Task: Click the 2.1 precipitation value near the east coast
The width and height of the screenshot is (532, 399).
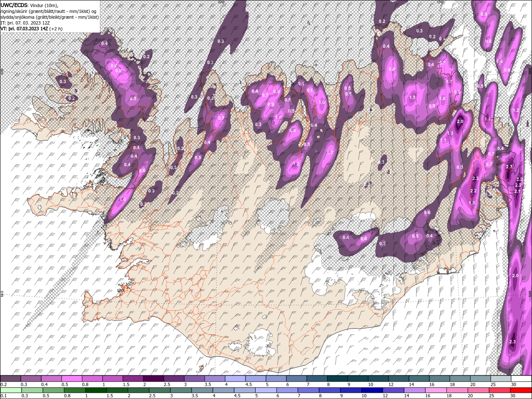Action: click(x=517, y=191)
